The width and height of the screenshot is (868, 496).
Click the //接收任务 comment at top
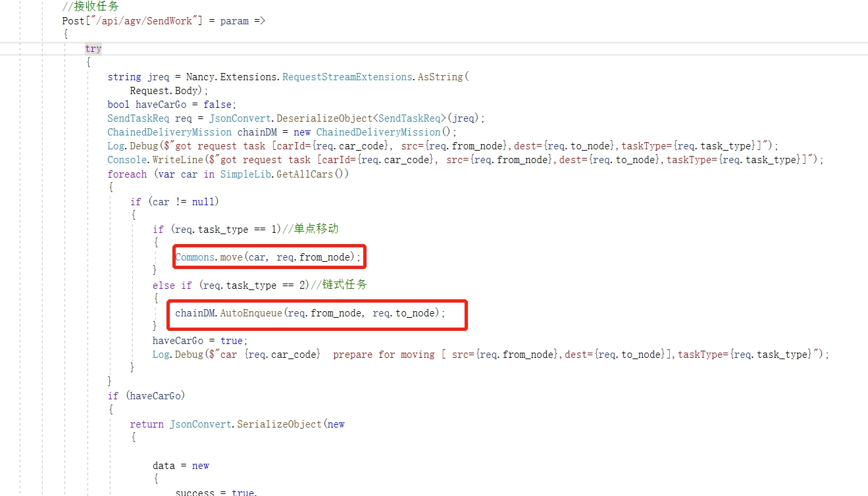(x=90, y=7)
